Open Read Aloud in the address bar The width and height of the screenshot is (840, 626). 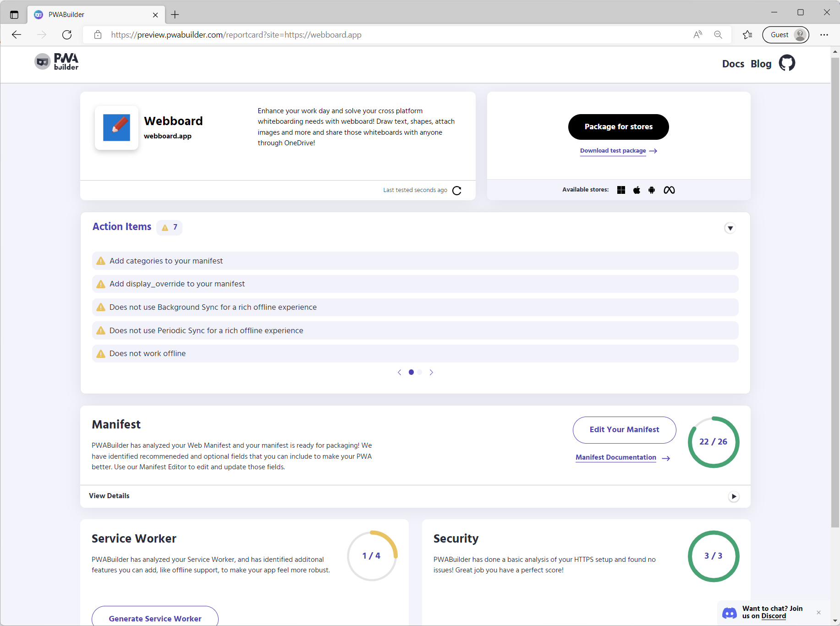(697, 35)
